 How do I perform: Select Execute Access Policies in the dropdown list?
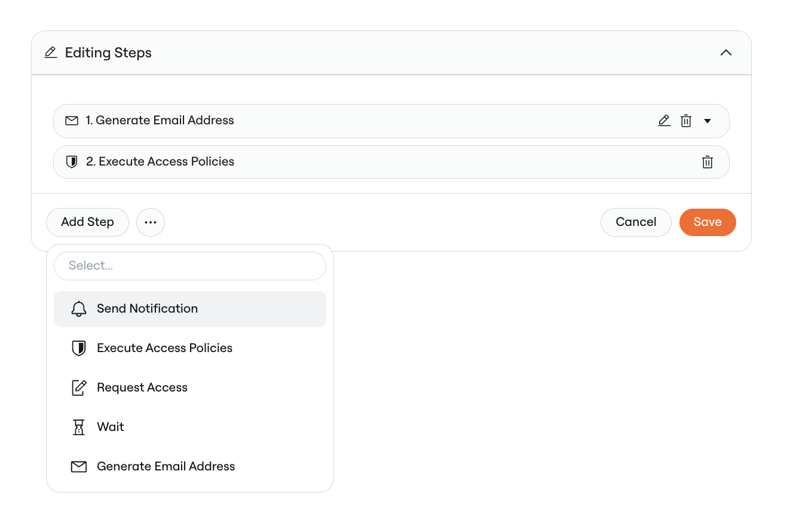coord(164,348)
